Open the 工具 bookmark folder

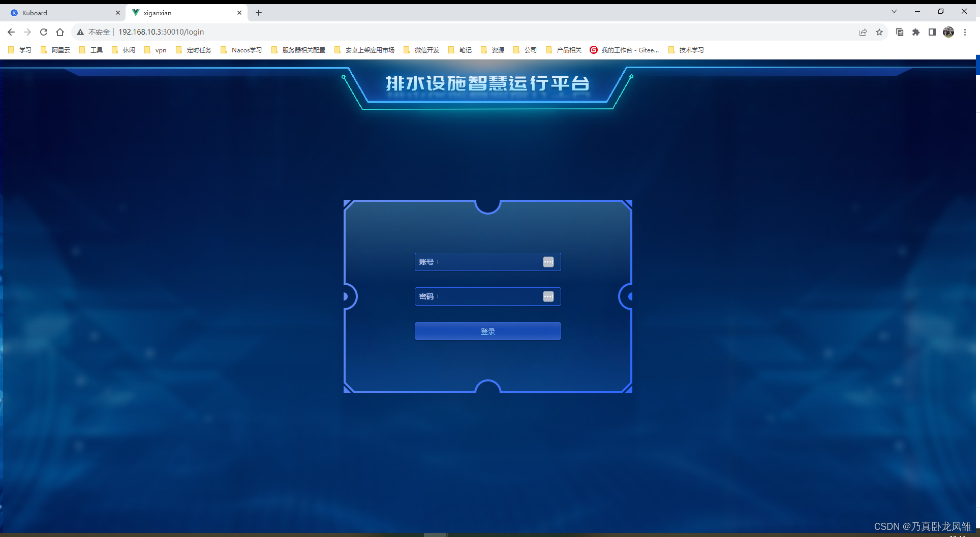coord(91,50)
